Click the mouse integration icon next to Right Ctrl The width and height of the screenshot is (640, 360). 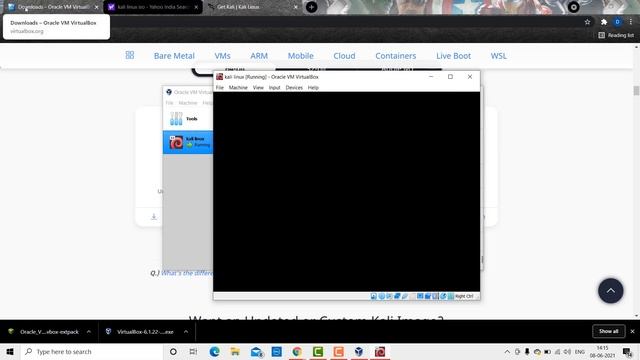tap(443, 296)
